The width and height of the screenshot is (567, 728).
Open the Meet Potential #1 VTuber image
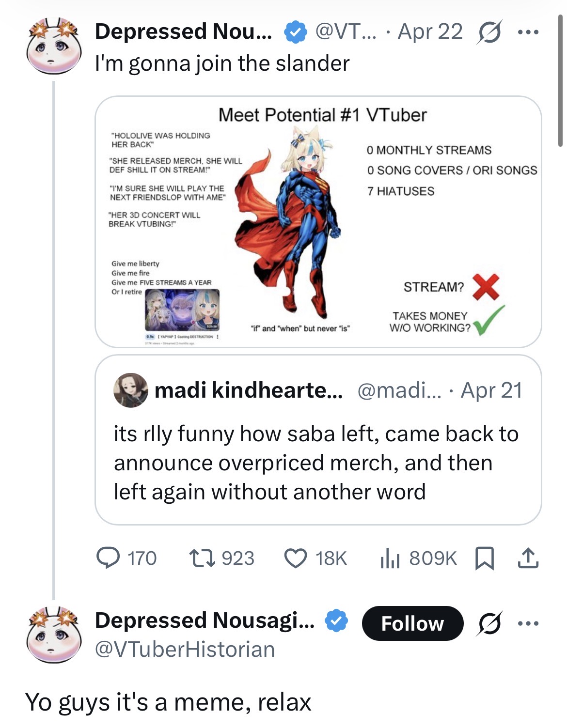[x=318, y=221]
